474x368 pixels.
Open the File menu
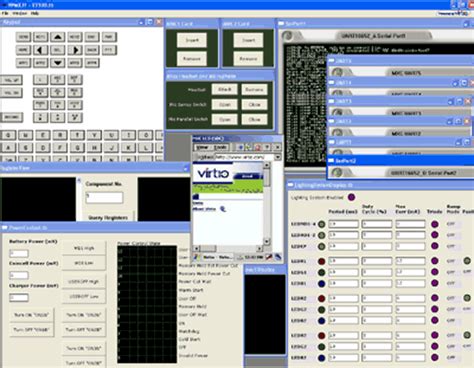click(x=5, y=13)
